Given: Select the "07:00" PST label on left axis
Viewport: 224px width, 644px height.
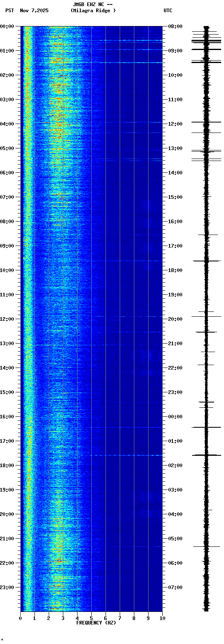Looking at the screenshot, I should click(x=7, y=197).
